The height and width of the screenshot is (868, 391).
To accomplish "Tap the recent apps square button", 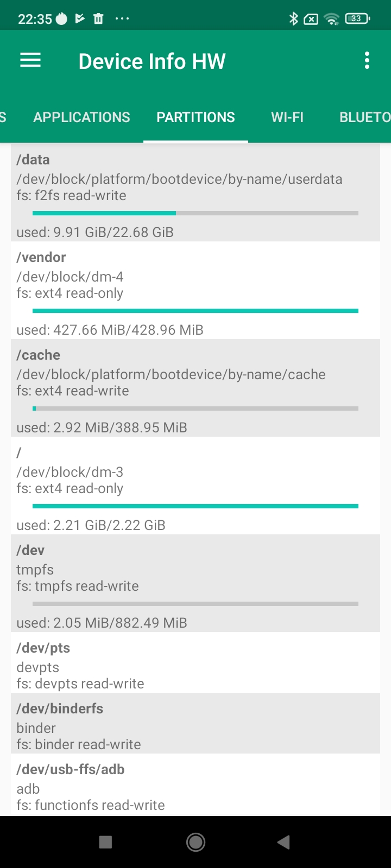I will click(x=106, y=842).
